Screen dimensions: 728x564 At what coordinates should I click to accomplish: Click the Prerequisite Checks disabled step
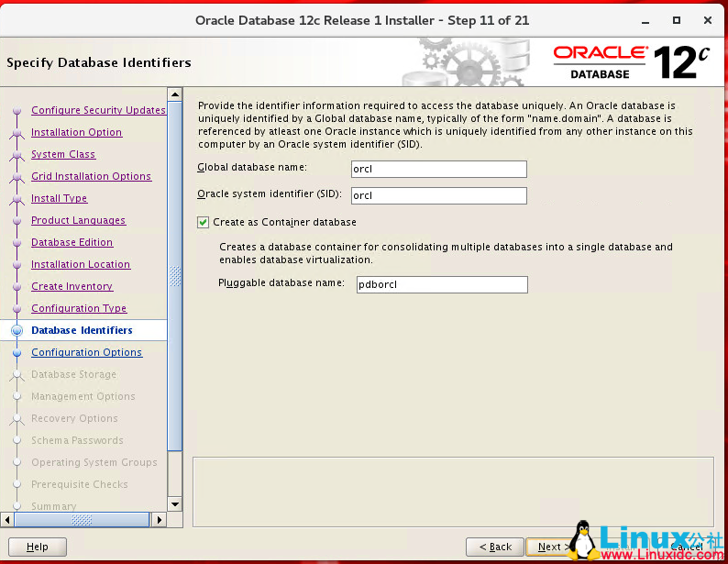tap(80, 484)
